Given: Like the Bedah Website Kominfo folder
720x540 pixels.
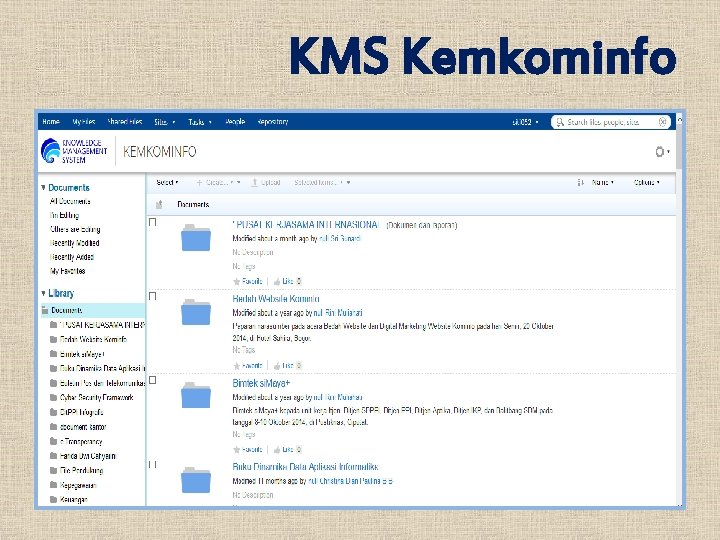Looking at the screenshot, I should (283, 366).
